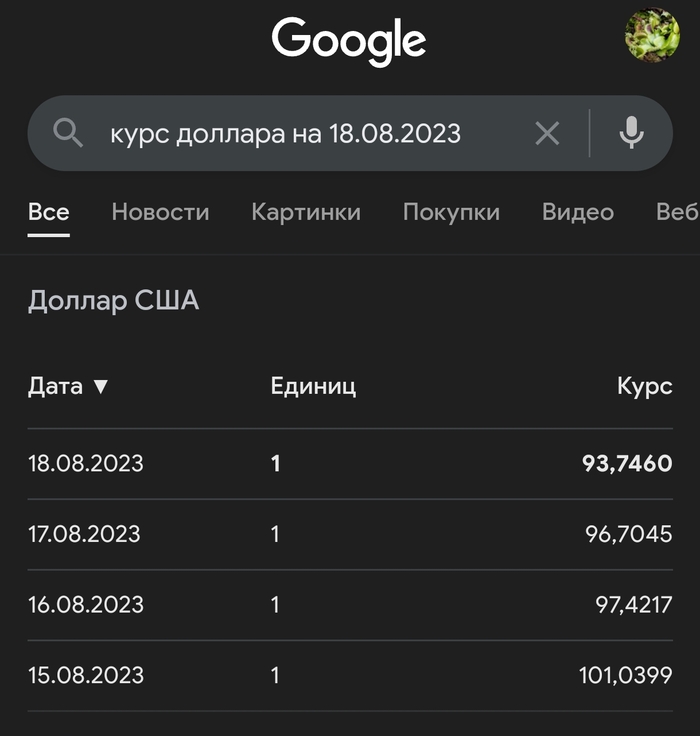Select the Видео tab
This screenshot has height=736, width=700.
578,212
